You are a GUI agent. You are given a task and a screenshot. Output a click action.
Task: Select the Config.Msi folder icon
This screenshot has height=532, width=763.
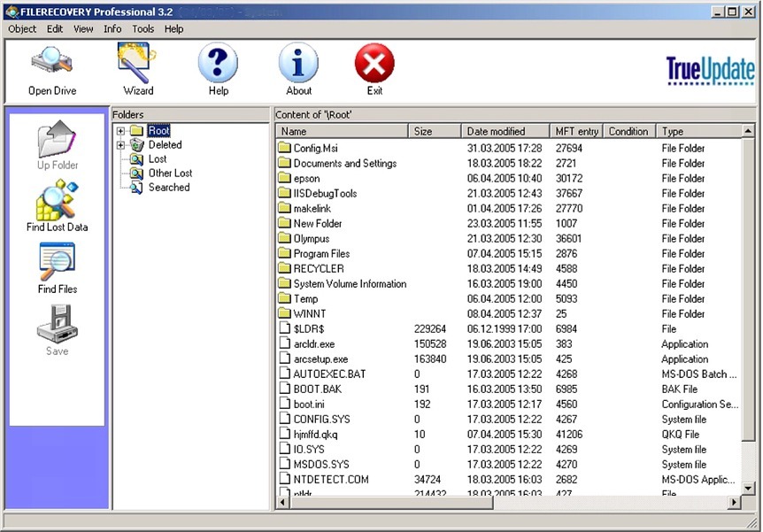[x=284, y=148]
